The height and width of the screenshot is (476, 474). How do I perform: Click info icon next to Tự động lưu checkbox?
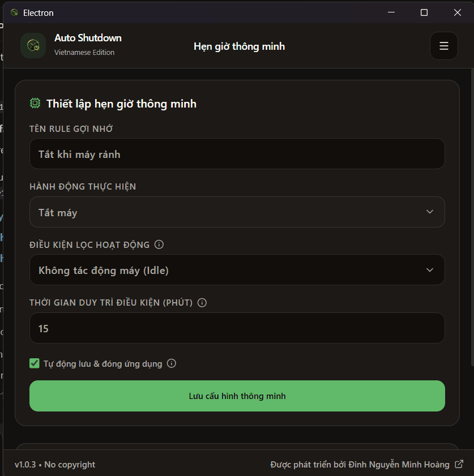click(171, 363)
